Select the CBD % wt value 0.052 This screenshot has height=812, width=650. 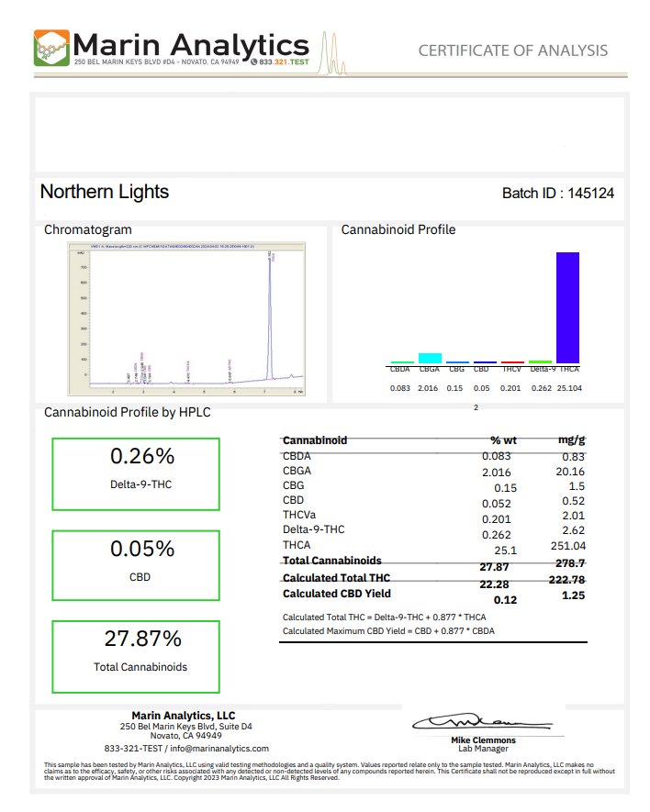[496, 504]
